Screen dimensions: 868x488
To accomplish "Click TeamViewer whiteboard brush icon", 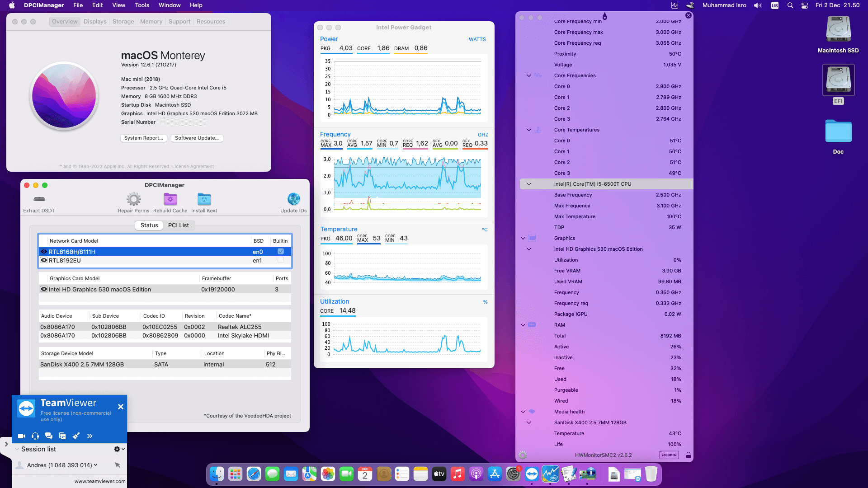I will [x=76, y=436].
